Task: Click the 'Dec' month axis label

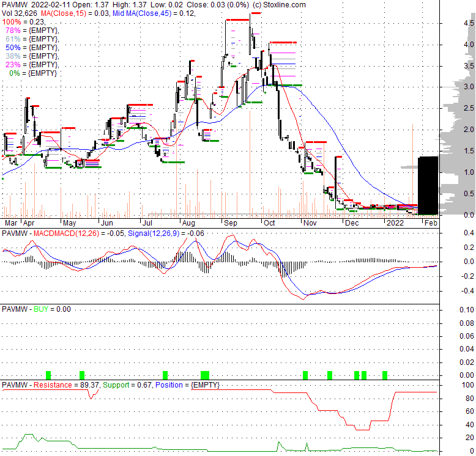Action: click(x=352, y=223)
